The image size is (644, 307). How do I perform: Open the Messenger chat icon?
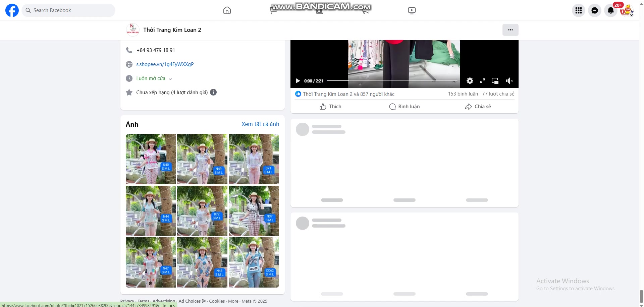pos(594,10)
